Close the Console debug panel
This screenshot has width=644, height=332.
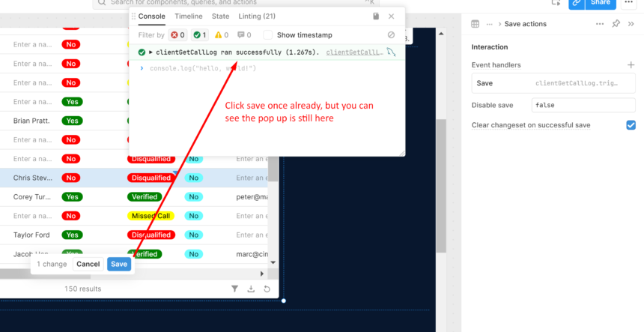click(x=392, y=16)
